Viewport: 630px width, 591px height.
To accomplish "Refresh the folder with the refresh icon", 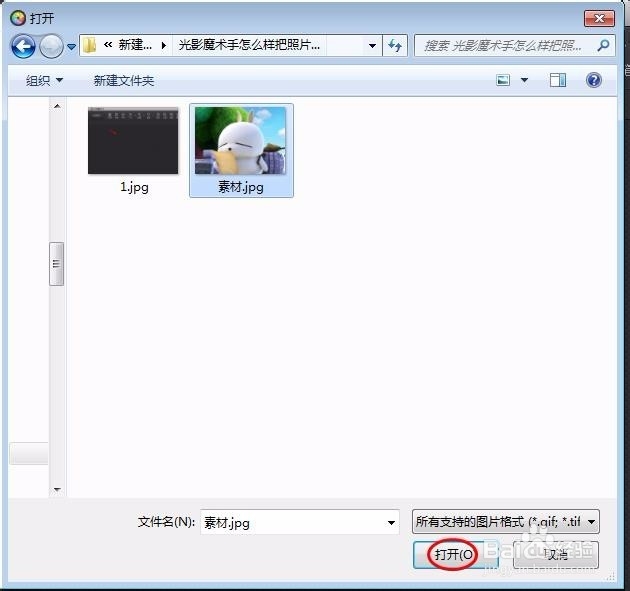I will 395,45.
